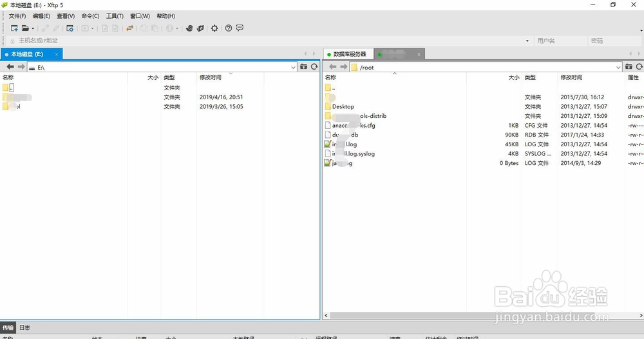
Task: Click the 用户名 username field
Action: pyautogui.click(x=561, y=41)
